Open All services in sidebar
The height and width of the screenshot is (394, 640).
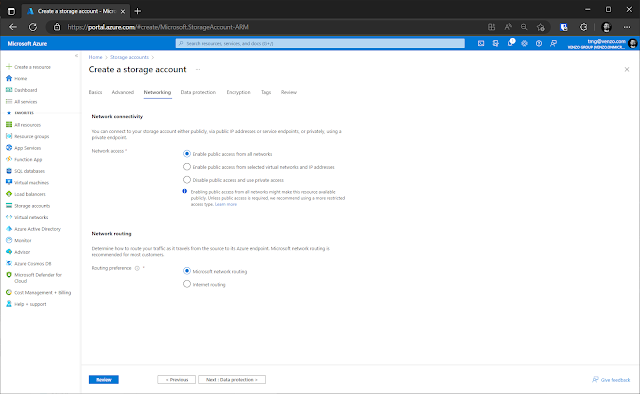(25, 102)
